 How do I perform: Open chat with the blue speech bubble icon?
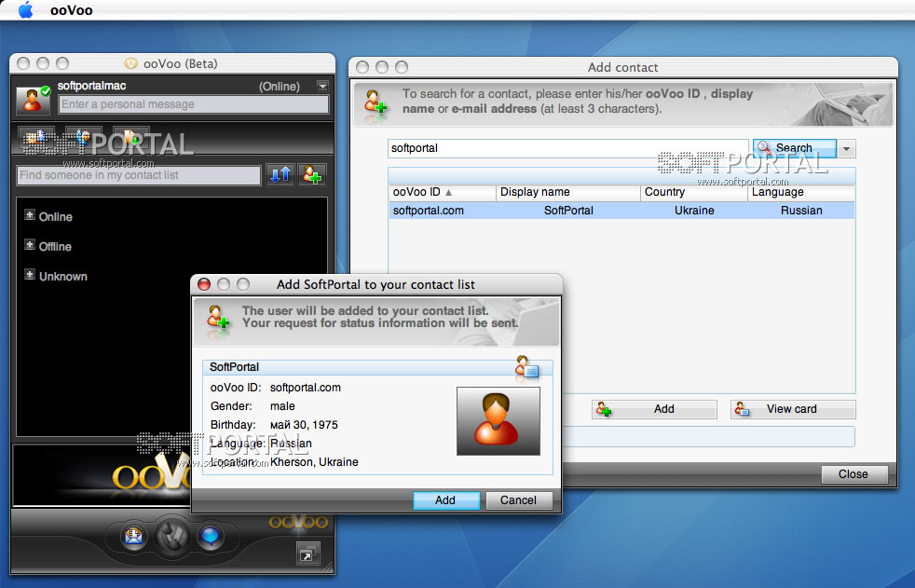click(210, 536)
